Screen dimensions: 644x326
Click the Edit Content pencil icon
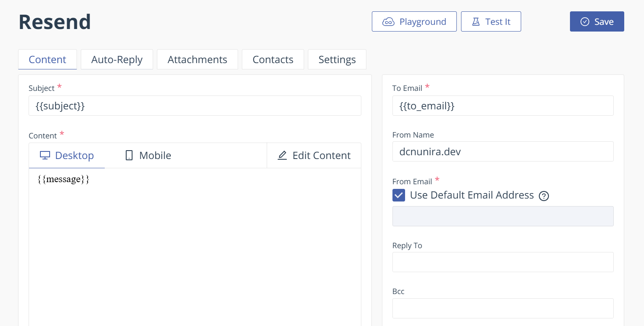282,156
